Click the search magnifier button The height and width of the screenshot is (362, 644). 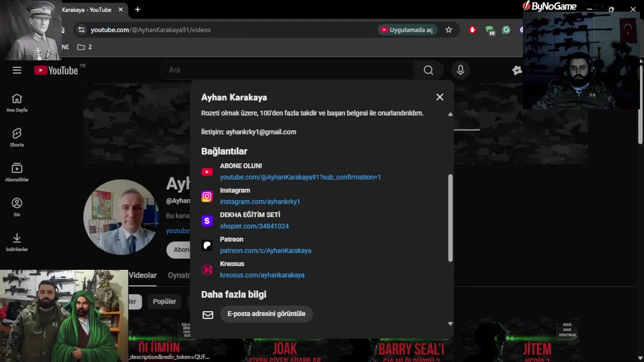[428, 70]
